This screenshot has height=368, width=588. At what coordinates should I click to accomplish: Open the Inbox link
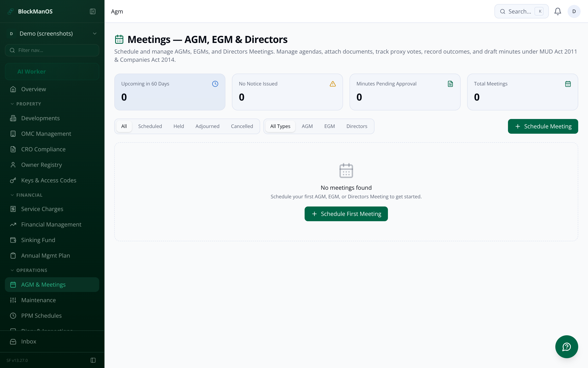(52, 342)
